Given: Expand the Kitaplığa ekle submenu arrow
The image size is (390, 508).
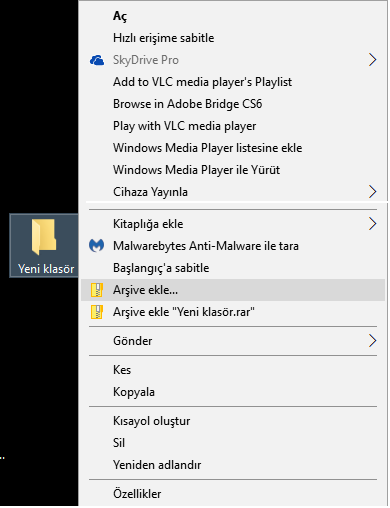Looking at the screenshot, I should click(373, 224).
